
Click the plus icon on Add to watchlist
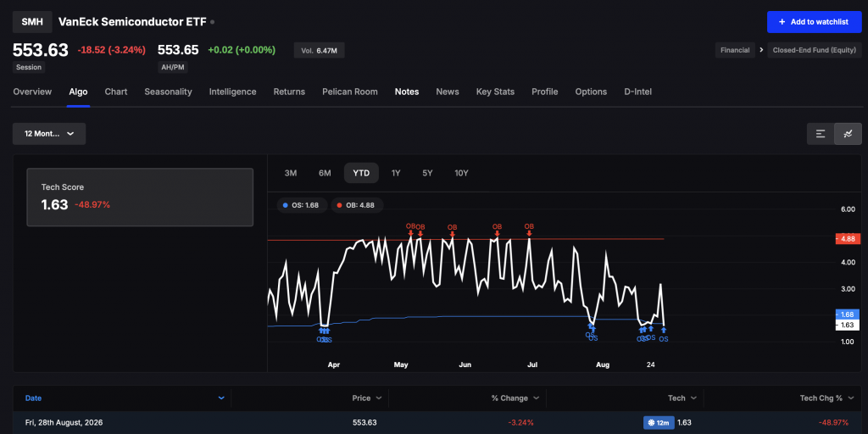(782, 21)
